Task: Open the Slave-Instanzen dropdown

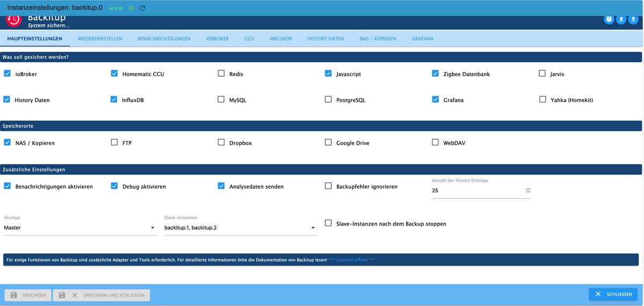Action: click(x=240, y=228)
